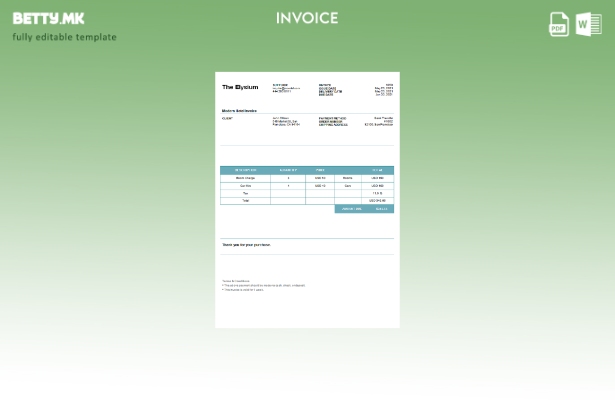The width and height of the screenshot is (615, 400).
Task: Click the invoice section heading under the company name
Action: coord(239,110)
